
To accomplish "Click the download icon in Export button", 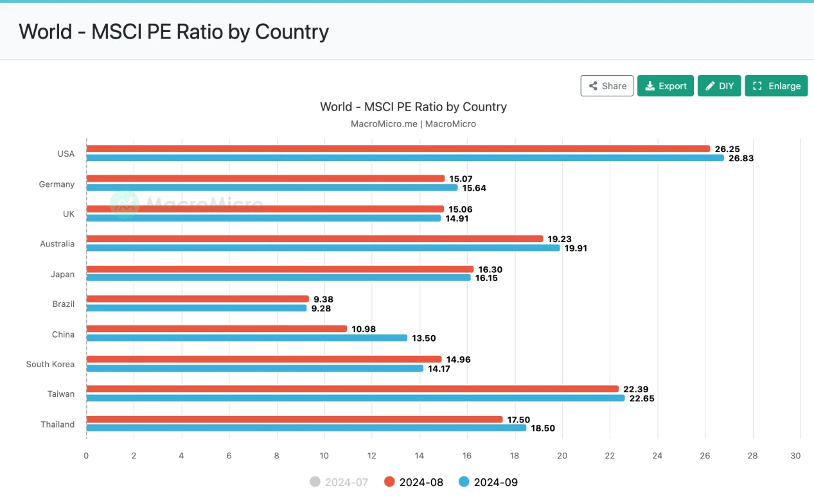I will (x=650, y=86).
